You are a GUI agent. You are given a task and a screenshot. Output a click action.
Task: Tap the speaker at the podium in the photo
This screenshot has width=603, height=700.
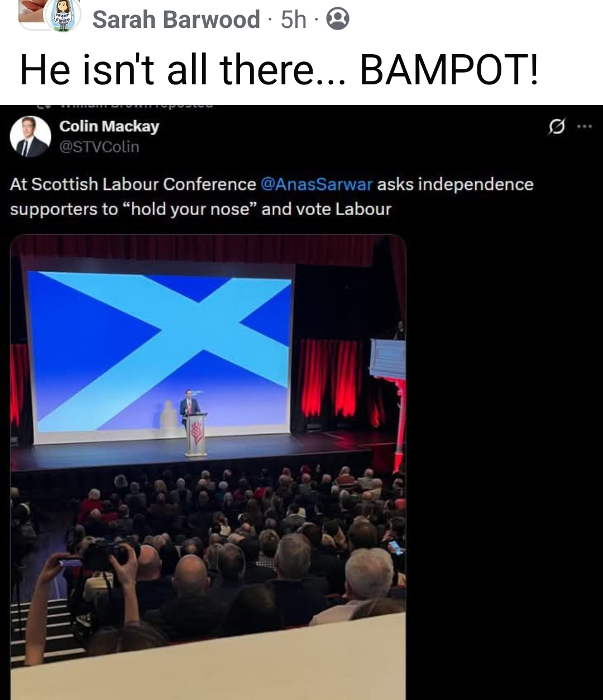[190, 408]
